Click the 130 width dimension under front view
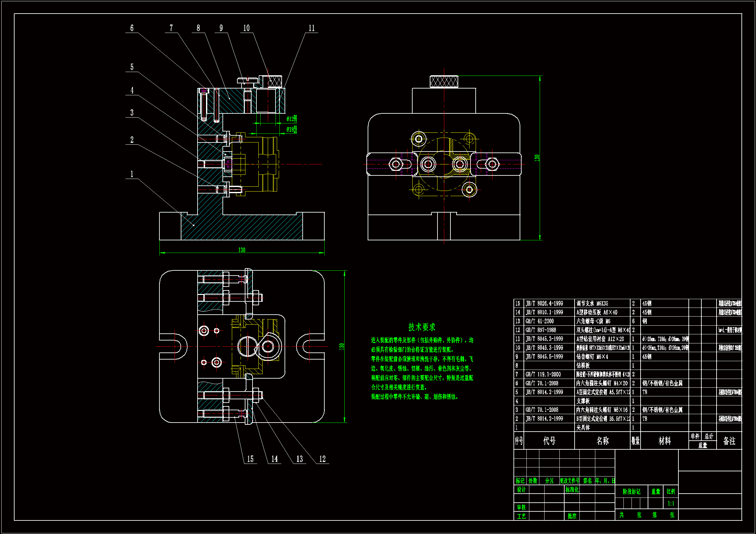 (x=242, y=250)
